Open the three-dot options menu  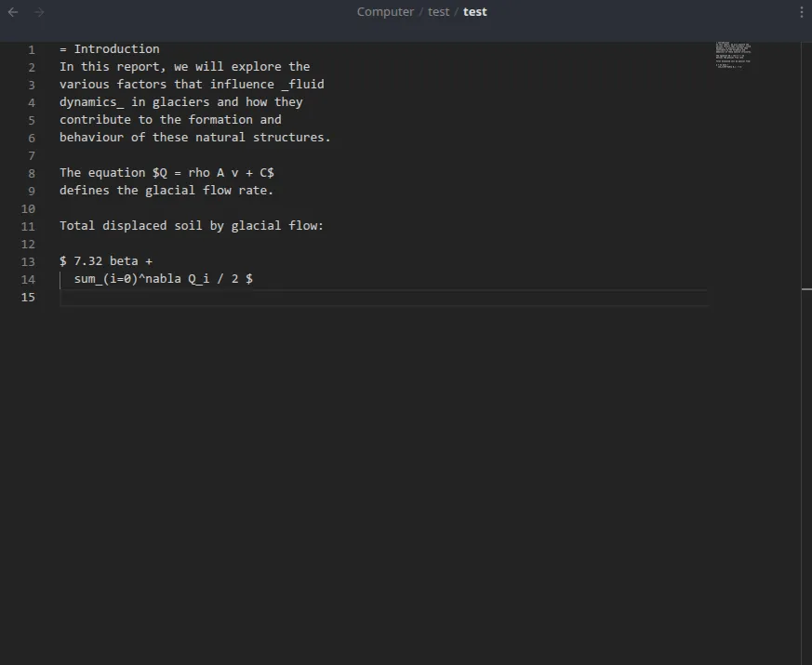coord(802,11)
